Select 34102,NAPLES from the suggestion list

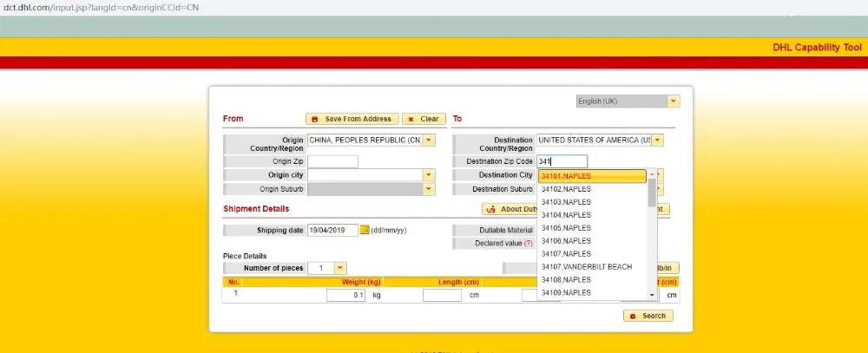[592, 189]
